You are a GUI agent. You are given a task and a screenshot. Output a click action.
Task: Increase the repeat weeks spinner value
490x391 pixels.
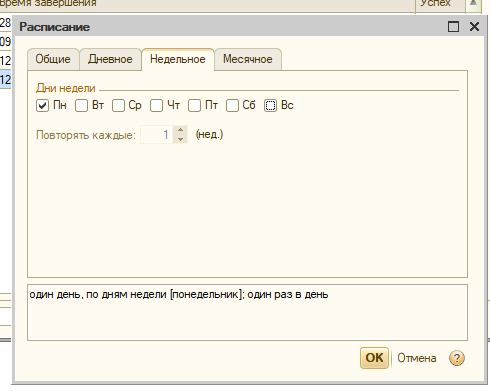(x=180, y=130)
